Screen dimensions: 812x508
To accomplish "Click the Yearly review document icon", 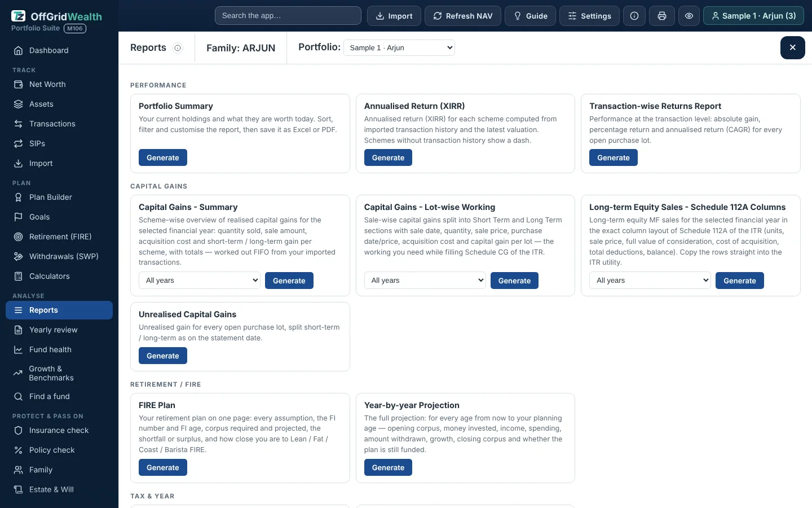I will click(x=19, y=330).
